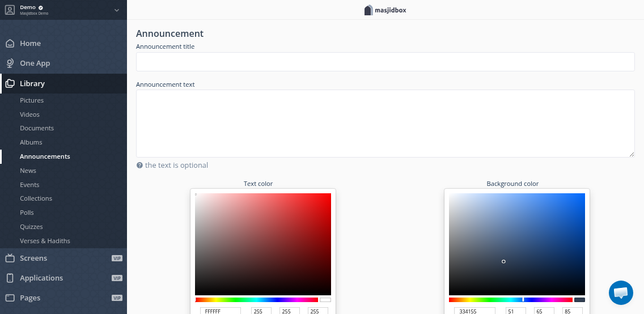Image resolution: width=644 pixels, height=314 pixels.
Task: Click the Pages window icon
Action: (10, 298)
